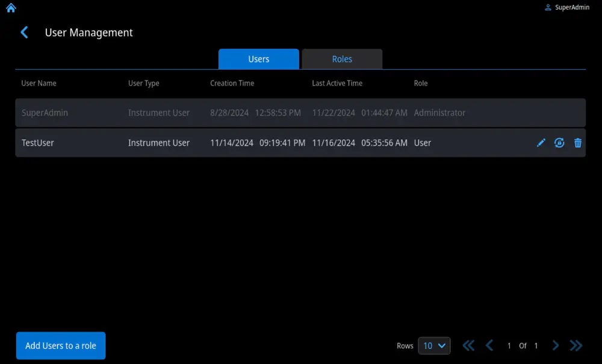Click TestUser creation date 11/14/2024

[x=232, y=143]
